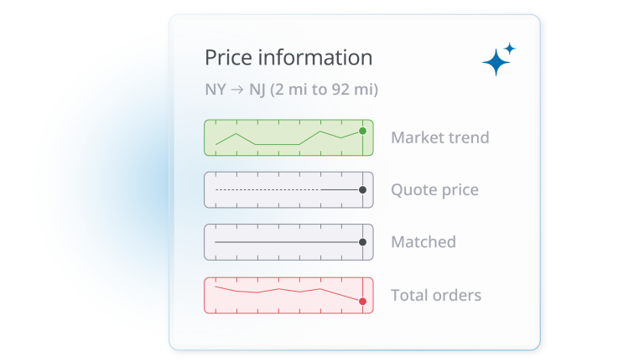
Task: Select the Market trend label
Action: coord(439,137)
